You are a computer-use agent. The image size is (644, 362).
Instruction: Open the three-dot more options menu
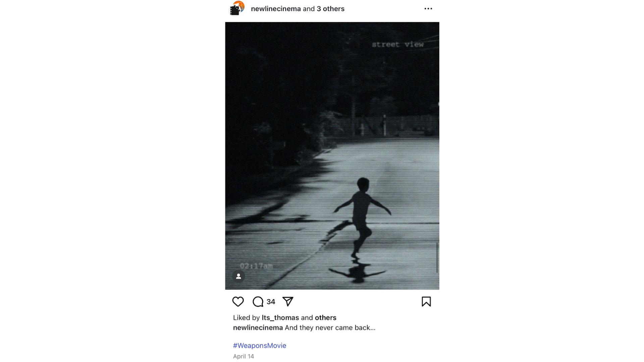428,9
